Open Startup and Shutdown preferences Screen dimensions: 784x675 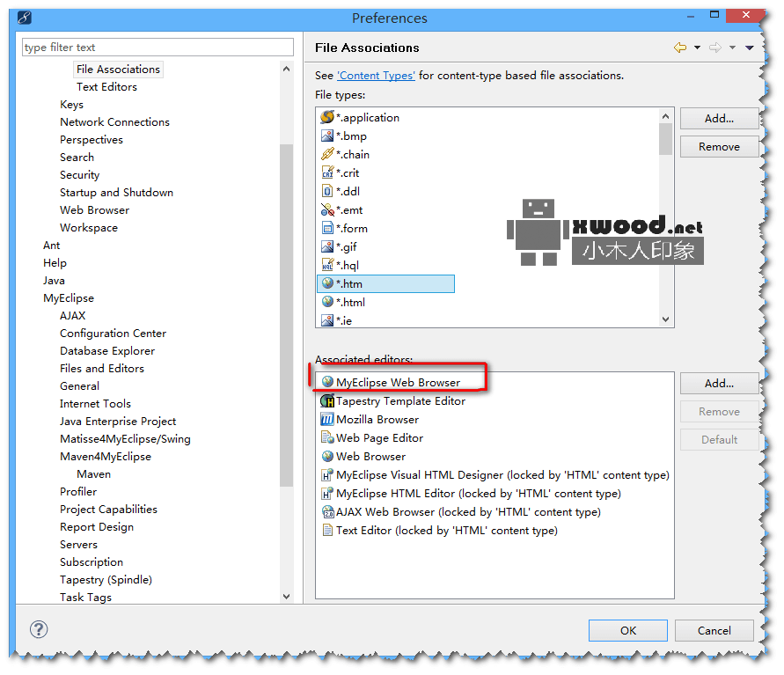coord(116,193)
